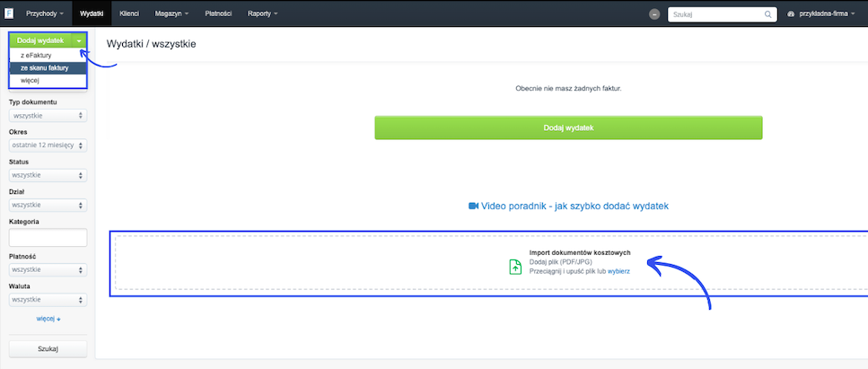Click the large green Dodaj wydatek button
This screenshot has height=369, width=868.
[568, 128]
